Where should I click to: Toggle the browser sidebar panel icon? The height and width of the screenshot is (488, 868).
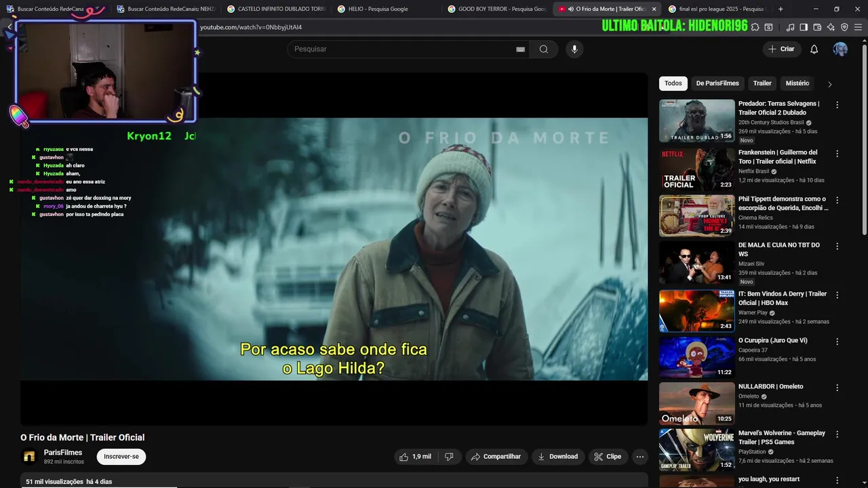(x=804, y=27)
